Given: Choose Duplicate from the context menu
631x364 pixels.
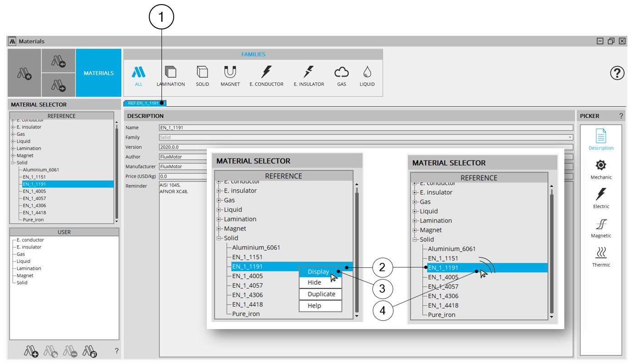Looking at the screenshot, I should coord(321,294).
